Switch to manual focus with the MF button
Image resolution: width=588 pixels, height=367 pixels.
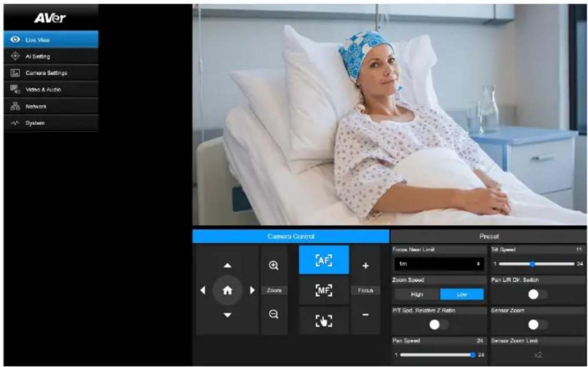(324, 290)
